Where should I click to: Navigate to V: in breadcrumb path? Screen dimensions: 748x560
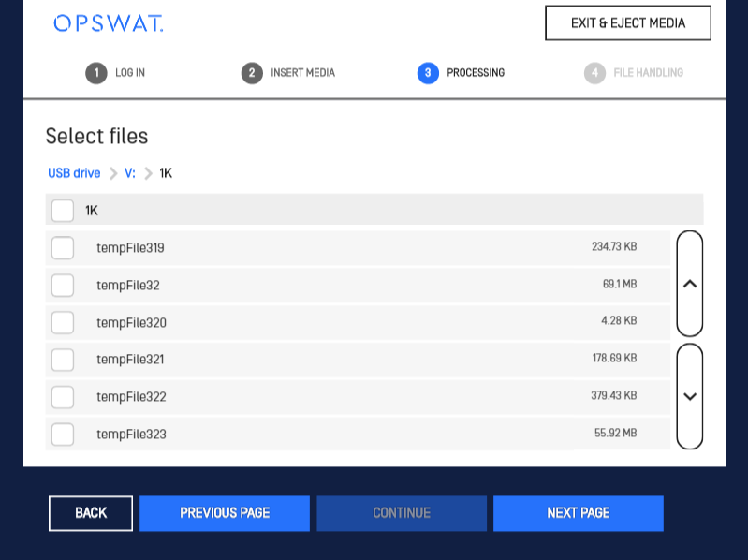(x=130, y=173)
